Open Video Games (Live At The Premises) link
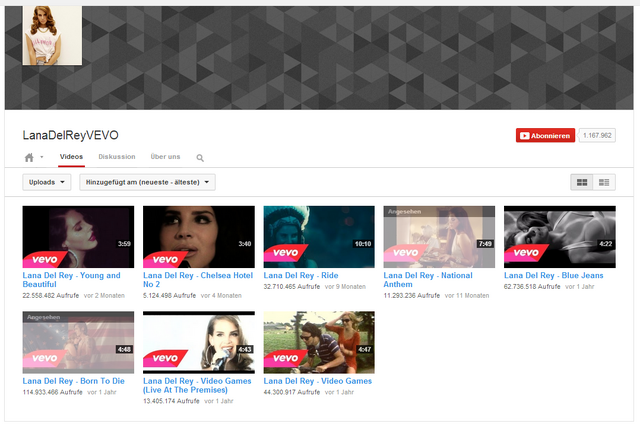This screenshot has width=640, height=427. point(197,385)
